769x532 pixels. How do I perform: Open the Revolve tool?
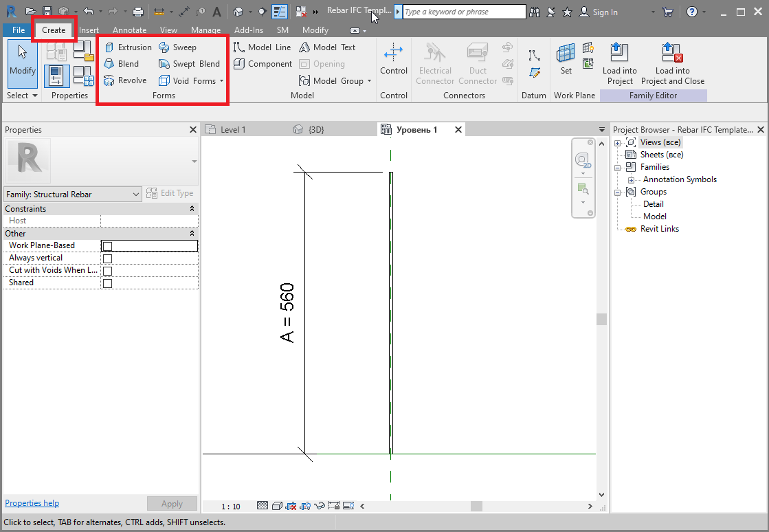pos(131,80)
